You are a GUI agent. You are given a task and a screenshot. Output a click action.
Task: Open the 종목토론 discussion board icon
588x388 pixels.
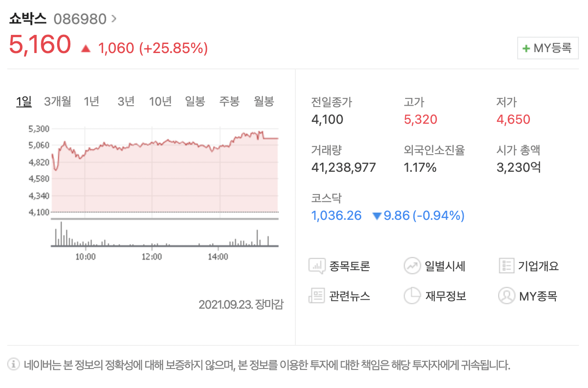[318, 266]
